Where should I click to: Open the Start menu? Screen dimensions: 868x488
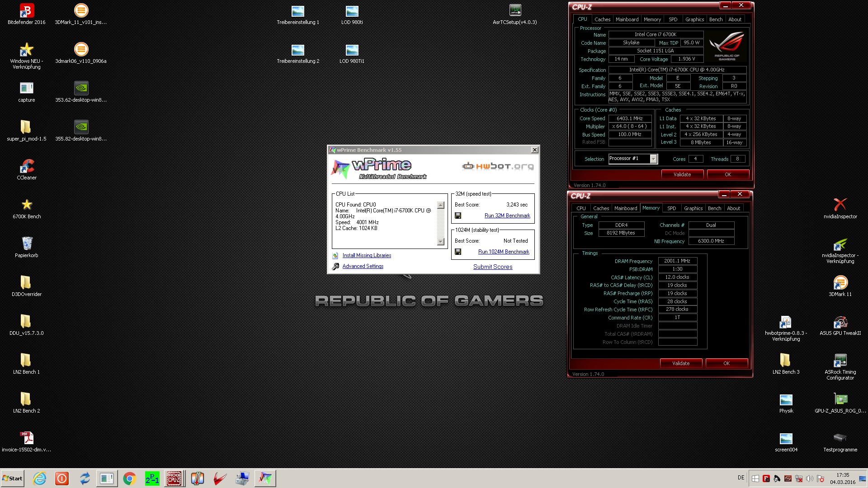[x=12, y=479]
